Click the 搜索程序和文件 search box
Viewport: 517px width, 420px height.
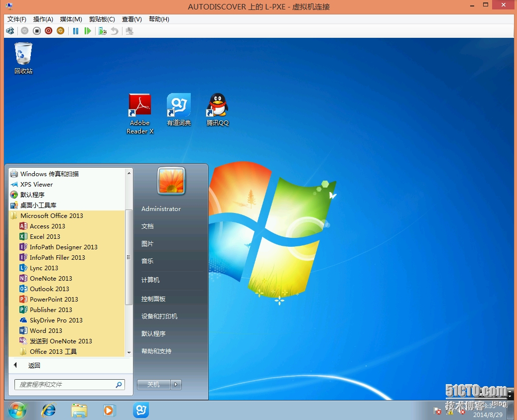click(x=70, y=385)
